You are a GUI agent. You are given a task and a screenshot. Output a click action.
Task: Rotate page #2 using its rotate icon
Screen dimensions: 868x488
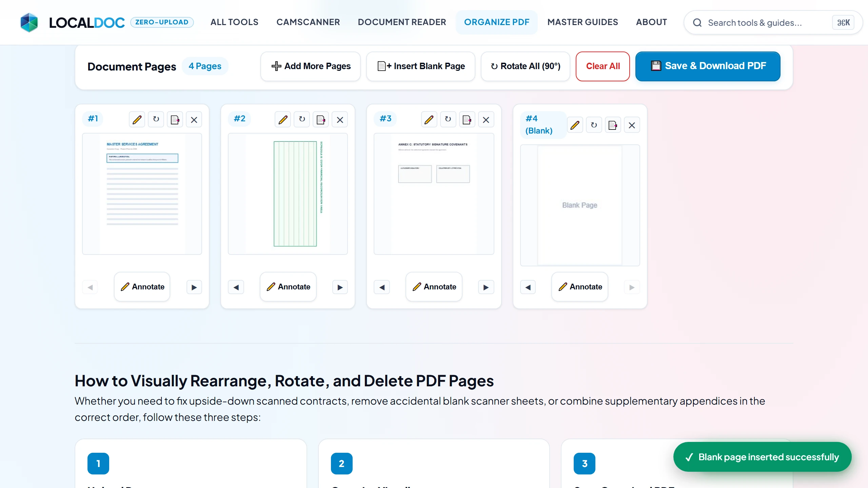click(302, 119)
